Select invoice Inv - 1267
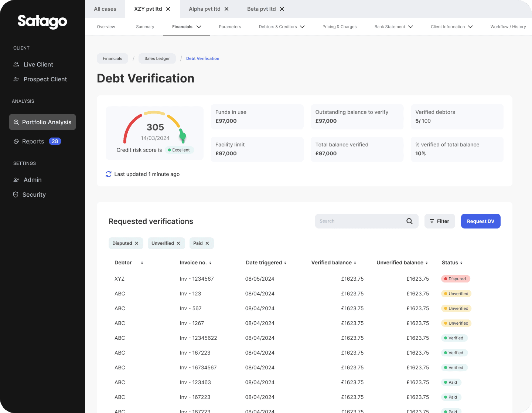Viewport: 532px width, 413px height. pyautogui.click(x=192, y=323)
